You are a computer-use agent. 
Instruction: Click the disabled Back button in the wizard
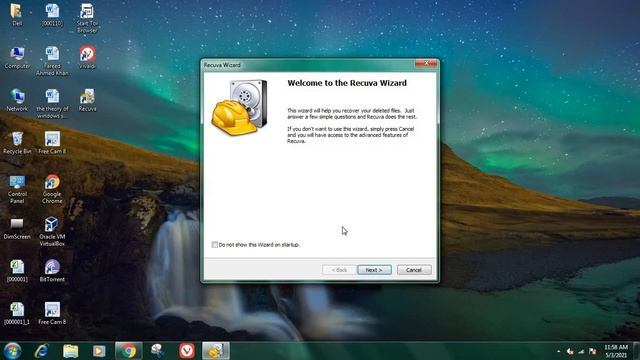pos(339,270)
